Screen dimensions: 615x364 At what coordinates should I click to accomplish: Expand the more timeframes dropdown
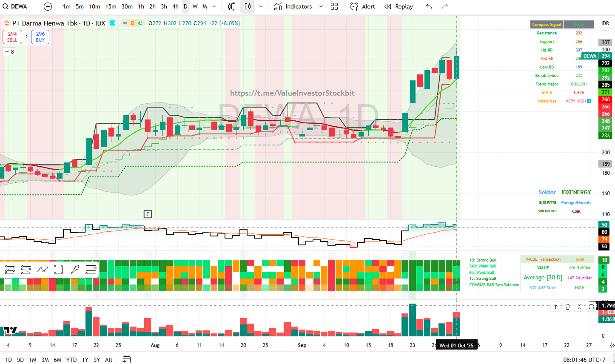[214, 6]
